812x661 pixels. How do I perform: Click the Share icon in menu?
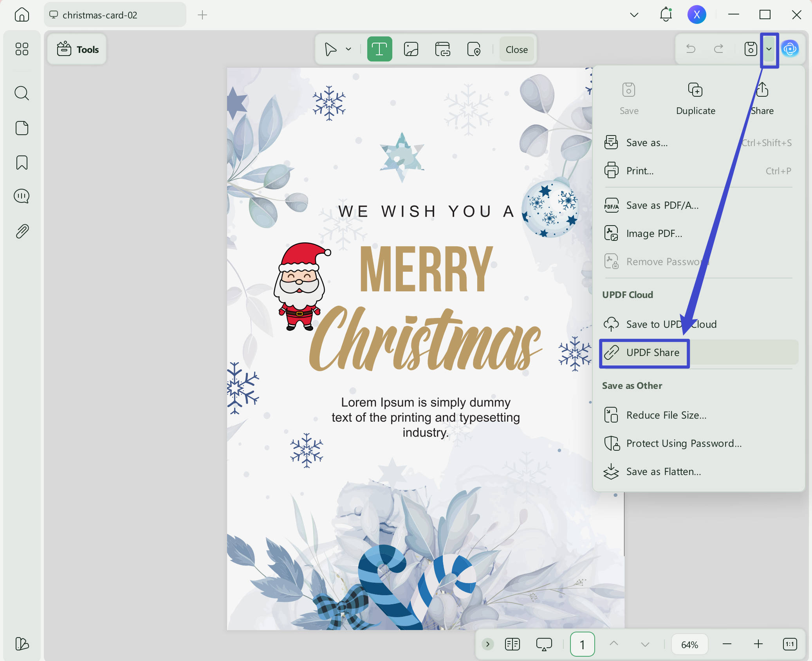click(x=762, y=90)
